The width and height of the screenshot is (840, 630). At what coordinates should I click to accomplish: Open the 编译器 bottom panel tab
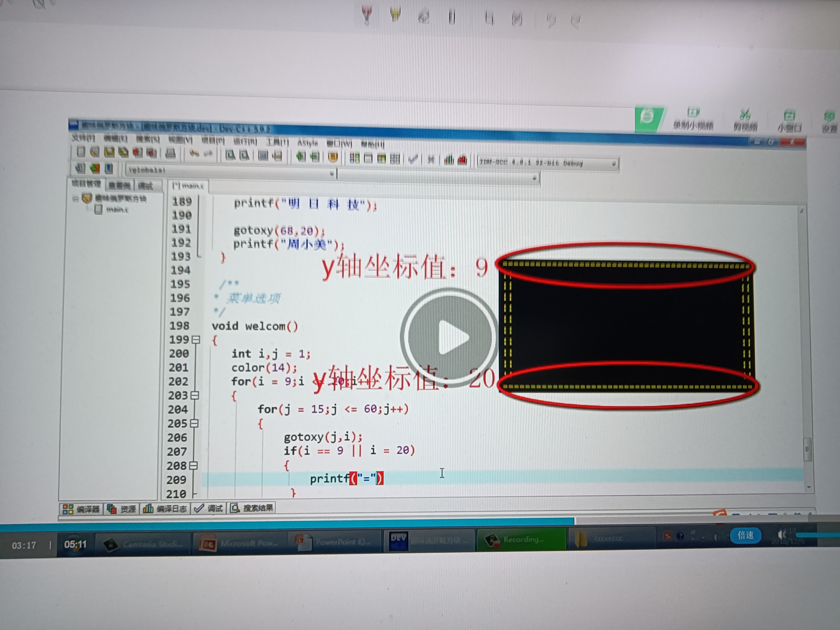[x=81, y=509]
